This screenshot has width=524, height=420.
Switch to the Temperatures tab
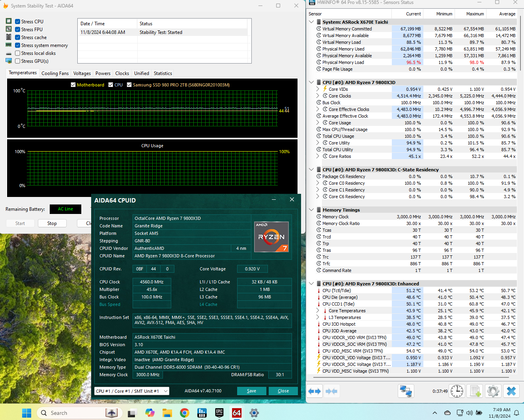pyautogui.click(x=23, y=73)
